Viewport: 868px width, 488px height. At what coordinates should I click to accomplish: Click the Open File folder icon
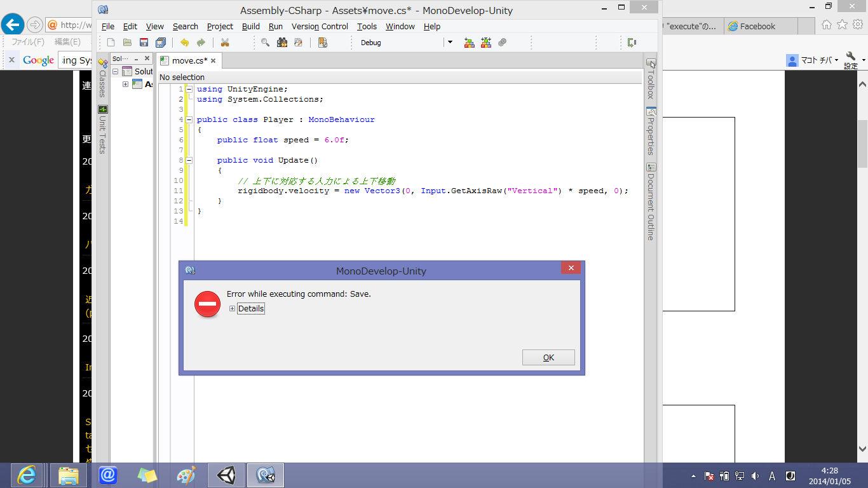pos(127,43)
